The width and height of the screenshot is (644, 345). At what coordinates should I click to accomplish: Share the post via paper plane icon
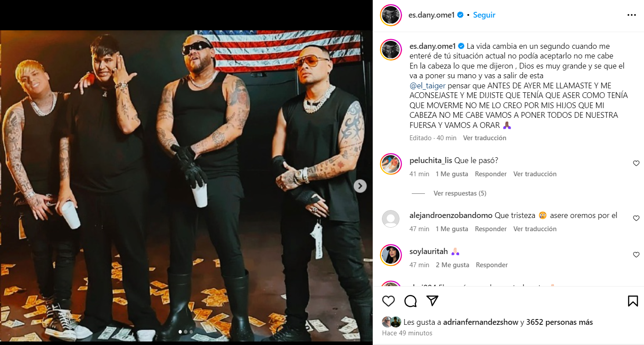(x=432, y=301)
